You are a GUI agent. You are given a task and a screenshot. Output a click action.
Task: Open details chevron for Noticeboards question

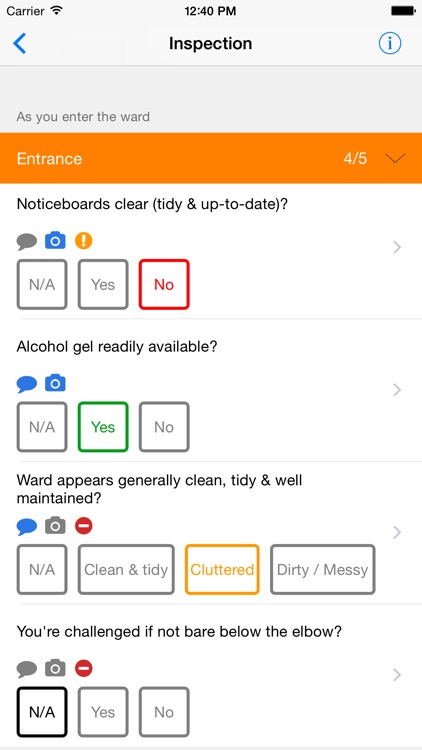[x=397, y=247]
